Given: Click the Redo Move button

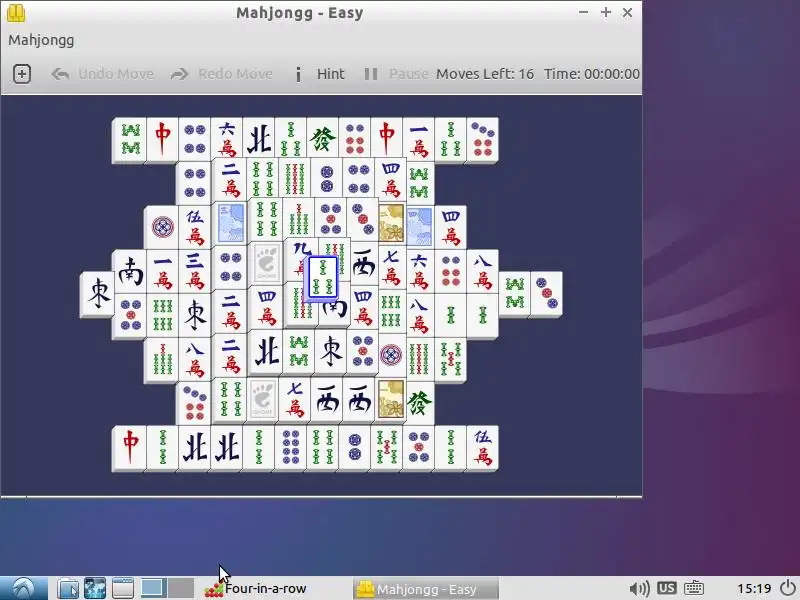Looking at the screenshot, I should [221, 74].
